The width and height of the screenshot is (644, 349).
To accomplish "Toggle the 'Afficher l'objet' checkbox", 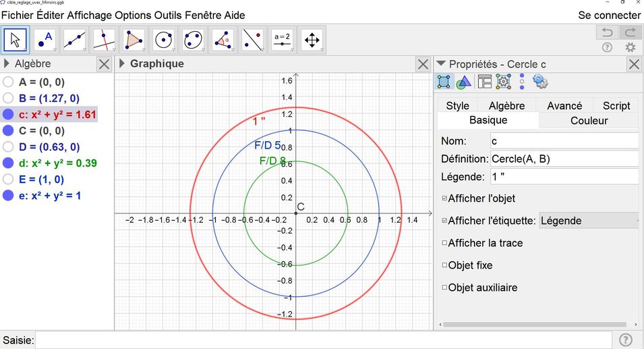I will [x=444, y=198].
